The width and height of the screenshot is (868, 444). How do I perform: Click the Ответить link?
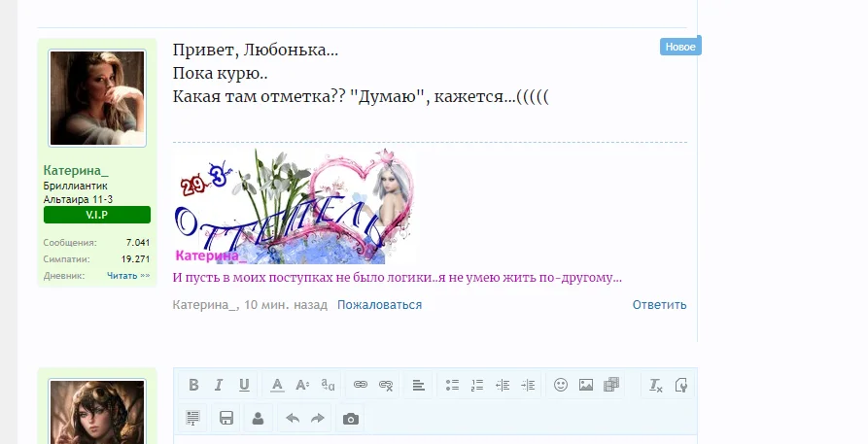pos(659,305)
